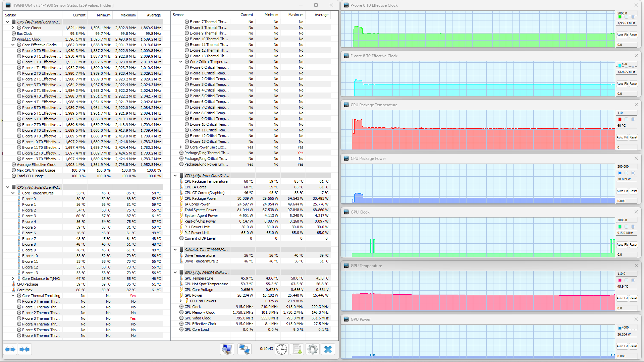Collapse the Core Effective Clocks group
Image resolution: width=644 pixels, height=362 pixels.
point(13,45)
